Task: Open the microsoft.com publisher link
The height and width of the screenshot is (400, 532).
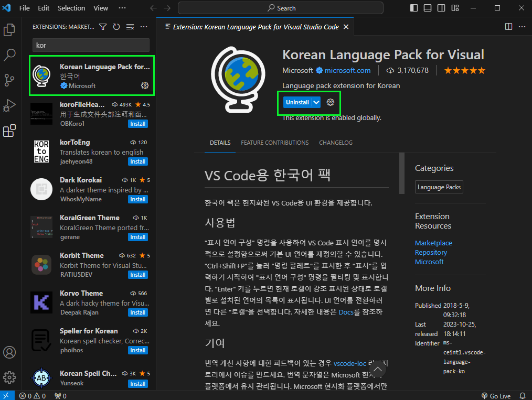Action: tap(347, 70)
